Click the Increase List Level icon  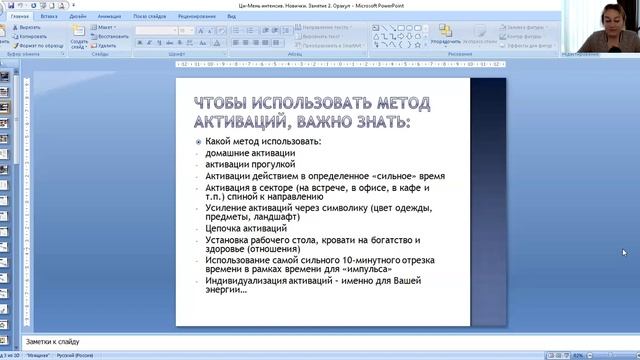276,31
